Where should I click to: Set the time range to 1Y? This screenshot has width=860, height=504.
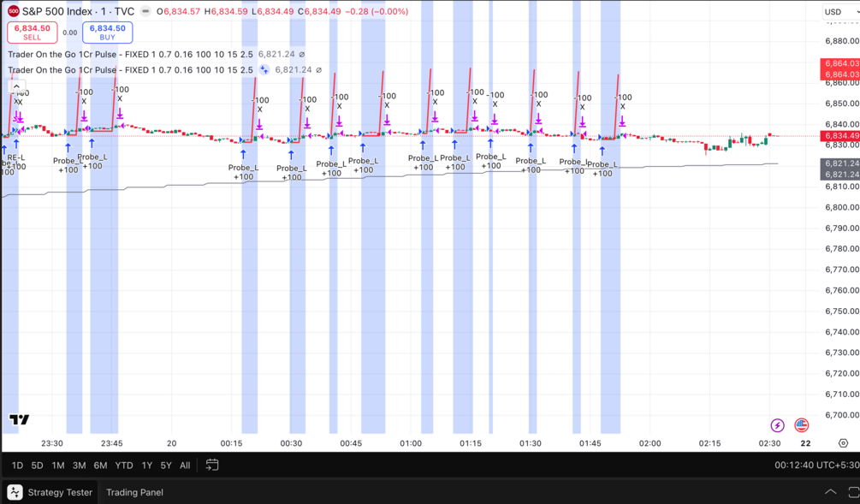(x=147, y=465)
